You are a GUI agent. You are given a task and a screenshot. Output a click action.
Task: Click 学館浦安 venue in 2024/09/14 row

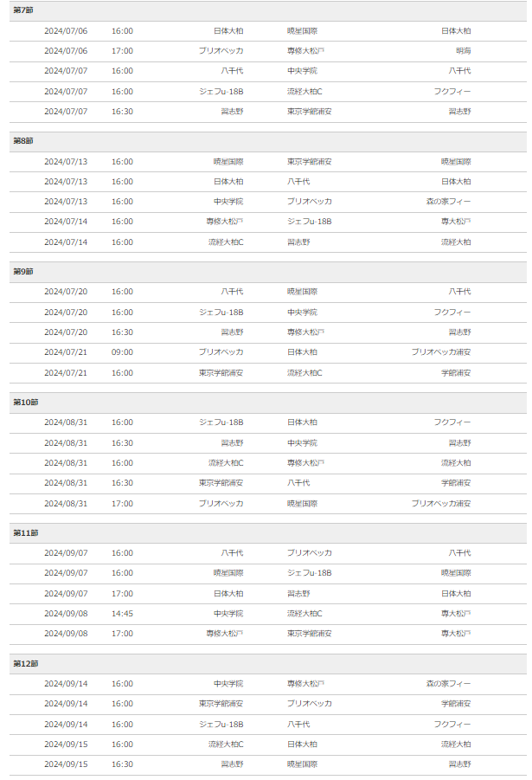click(x=455, y=704)
